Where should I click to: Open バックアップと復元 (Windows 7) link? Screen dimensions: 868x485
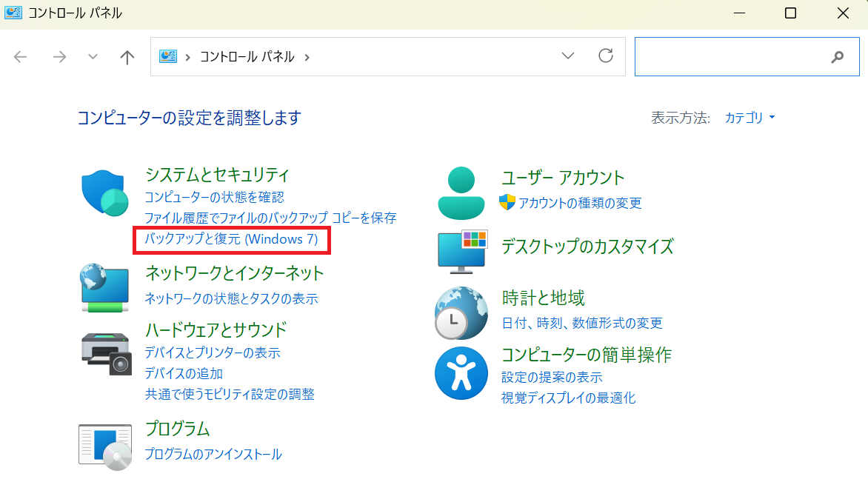pyautogui.click(x=231, y=239)
